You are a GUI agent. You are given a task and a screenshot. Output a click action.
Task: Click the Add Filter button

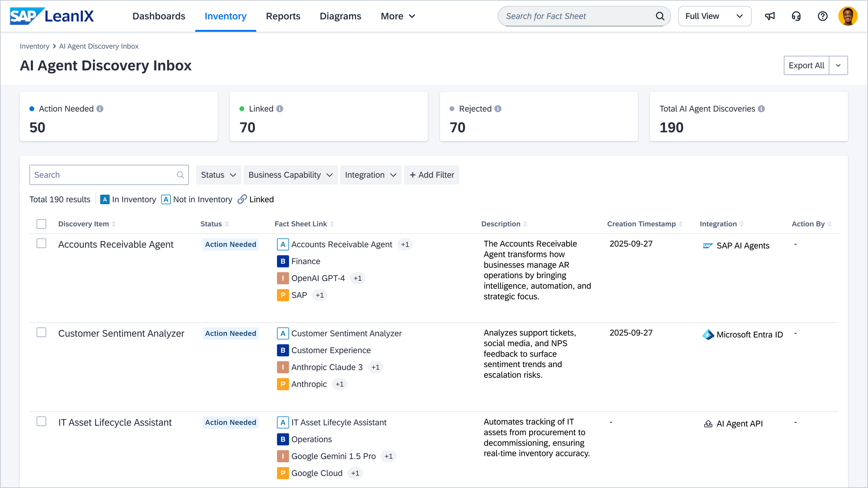(431, 175)
